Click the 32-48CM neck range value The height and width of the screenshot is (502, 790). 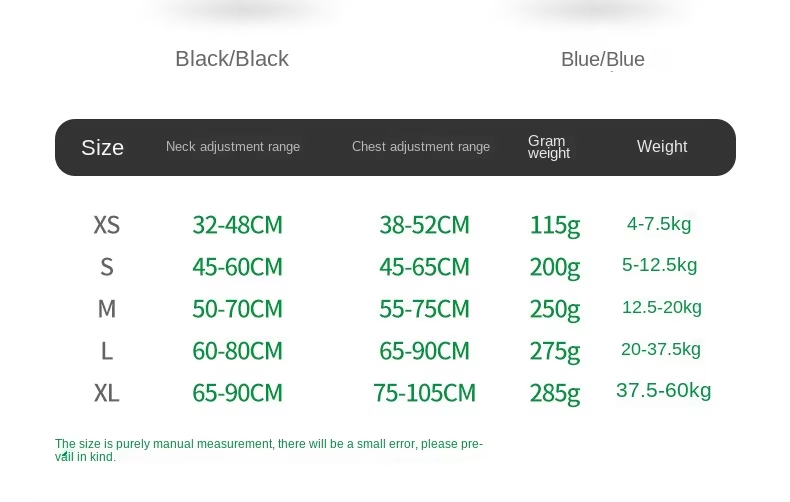(x=238, y=225)
